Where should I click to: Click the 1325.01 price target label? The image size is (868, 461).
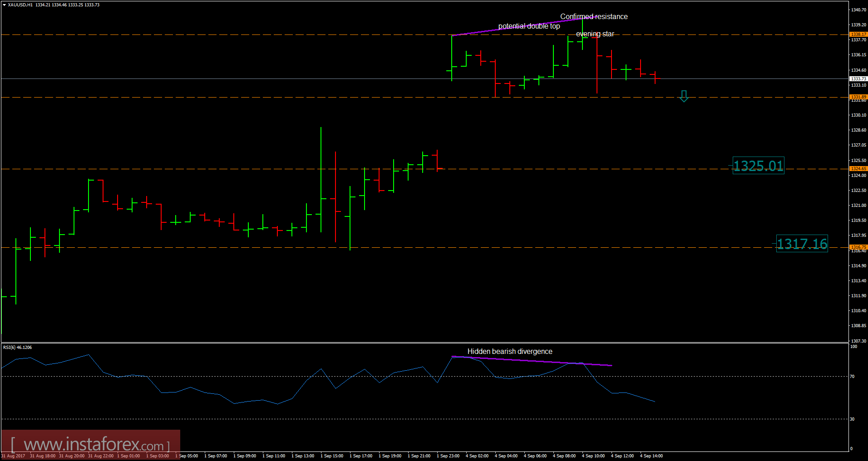pos(758,166)
